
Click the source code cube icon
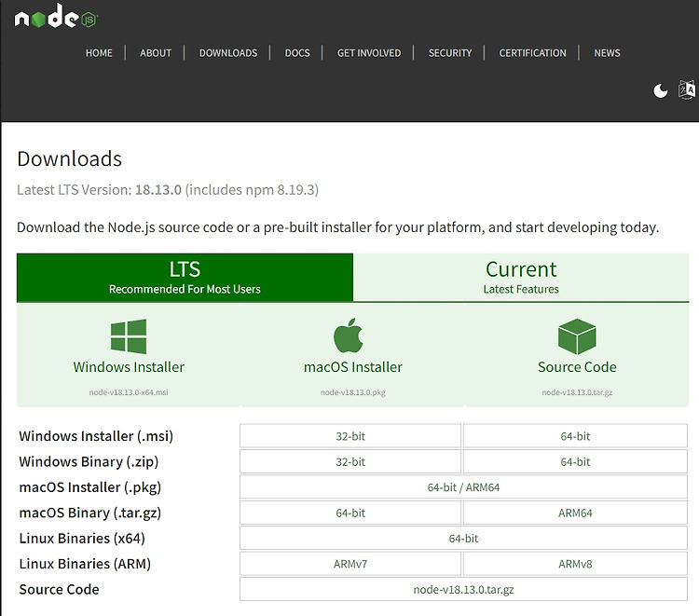click(577, 336)
